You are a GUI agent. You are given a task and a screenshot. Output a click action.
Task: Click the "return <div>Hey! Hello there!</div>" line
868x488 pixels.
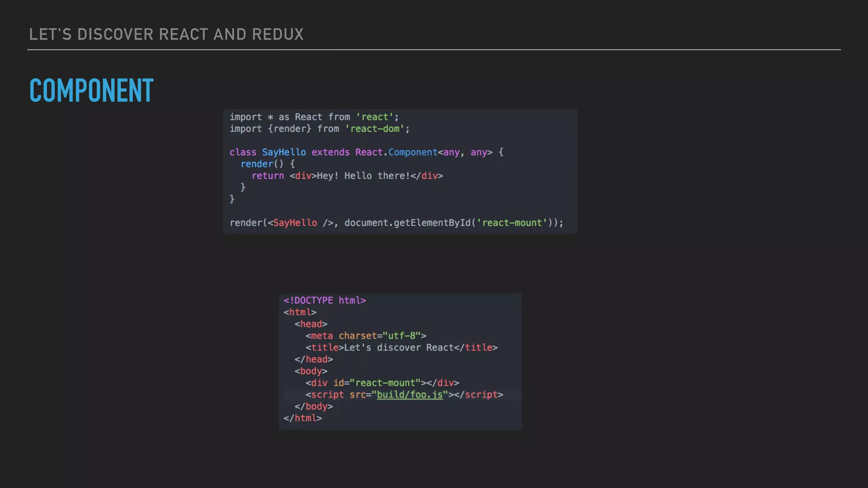click(348, 176)
